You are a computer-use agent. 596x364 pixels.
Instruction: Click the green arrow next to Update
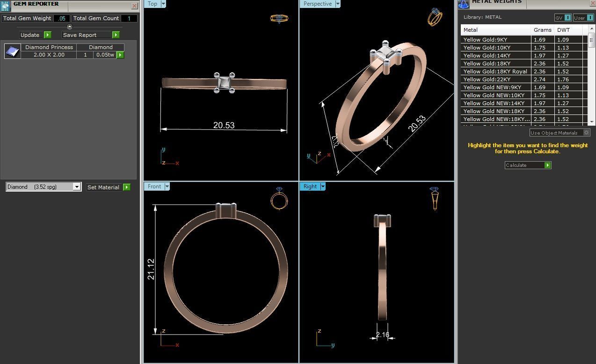[x=48, y=35]
